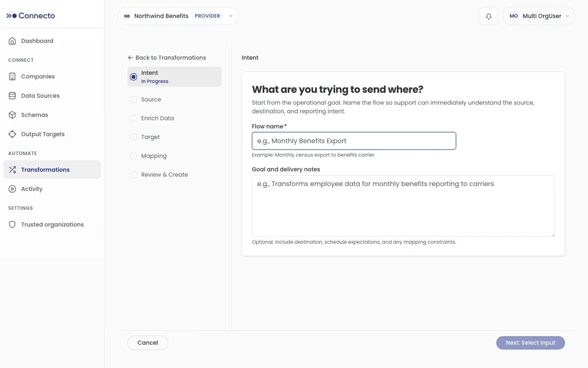Click 'Optional. Include destination' helper text

coord(354,242)
